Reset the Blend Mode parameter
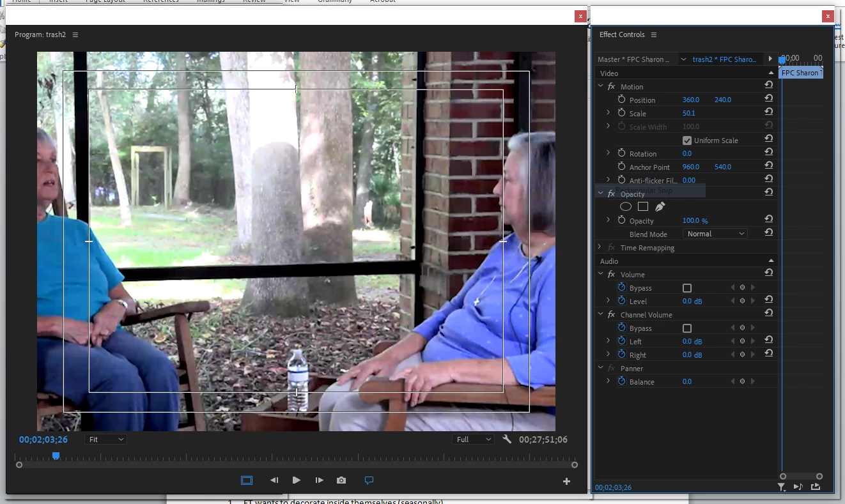This screenshot has height=504, width=845. 769,233
